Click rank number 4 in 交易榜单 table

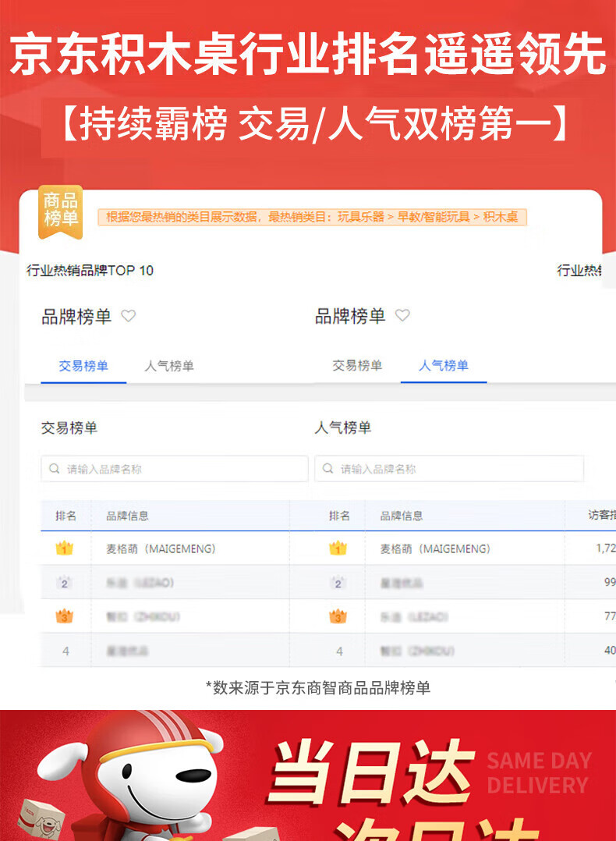65,651
